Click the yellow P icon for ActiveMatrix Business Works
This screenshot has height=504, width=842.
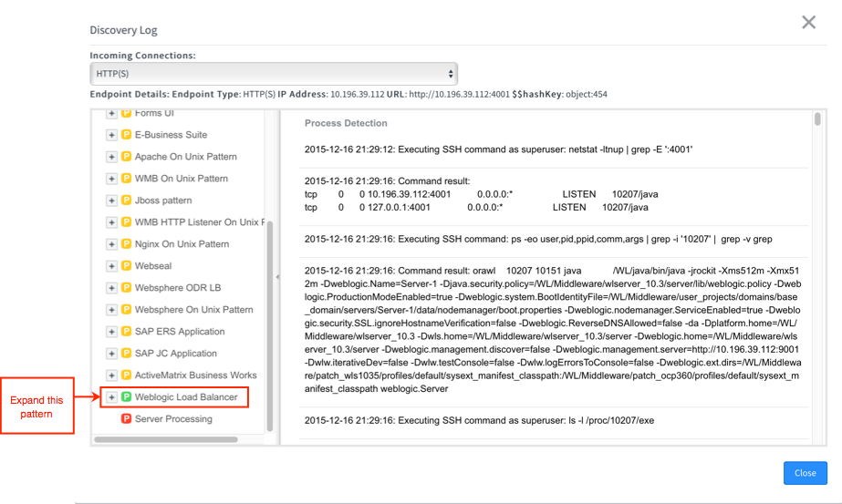(x=126, y=375)
